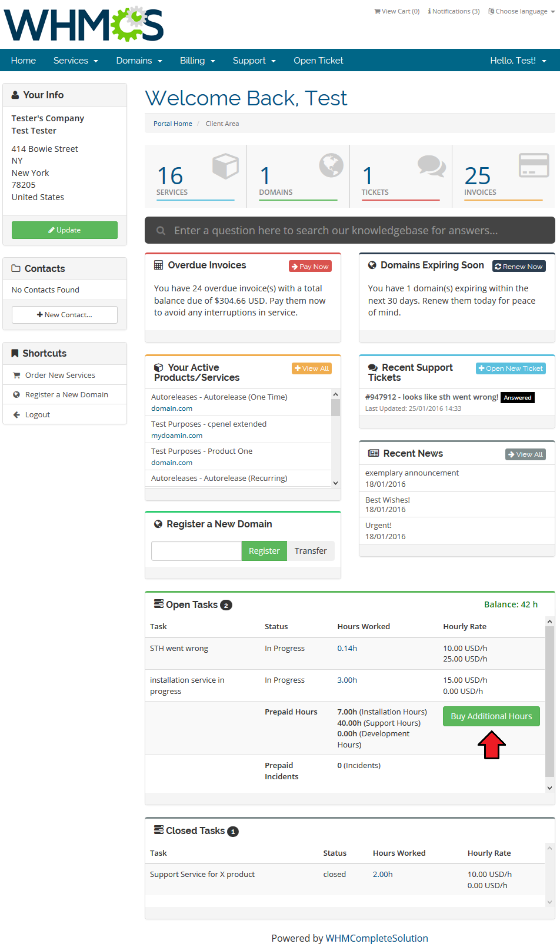Open ticket #947912 looks like sth went wrong
Image resolution: width=560 pixels, height=947 pixels.
click(x=432, y=397)
